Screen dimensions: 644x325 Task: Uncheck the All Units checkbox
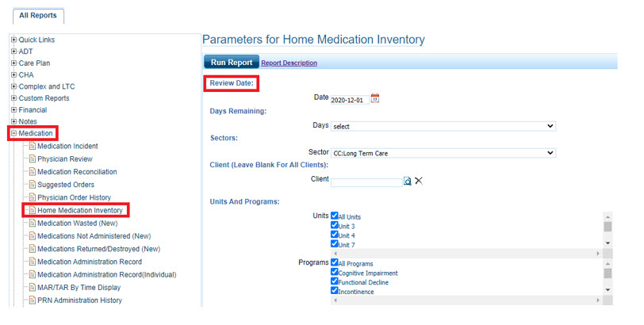pos(335,216)
